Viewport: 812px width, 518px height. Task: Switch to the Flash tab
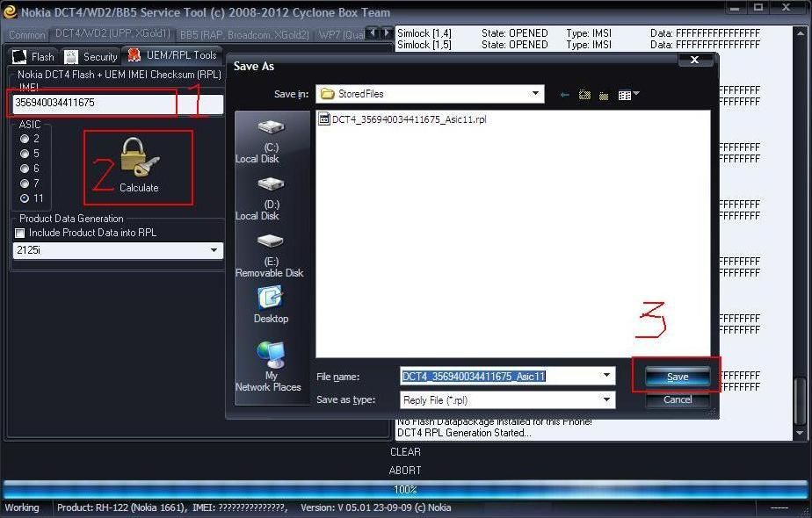click(33, 56)
